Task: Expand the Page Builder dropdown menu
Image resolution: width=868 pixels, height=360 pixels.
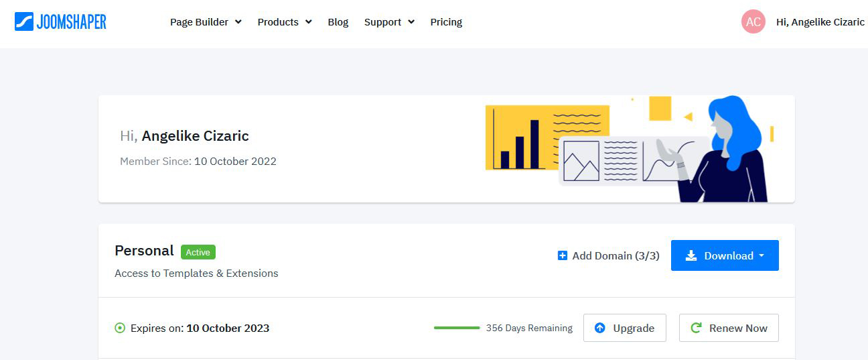Action: (x=206, y=22)
